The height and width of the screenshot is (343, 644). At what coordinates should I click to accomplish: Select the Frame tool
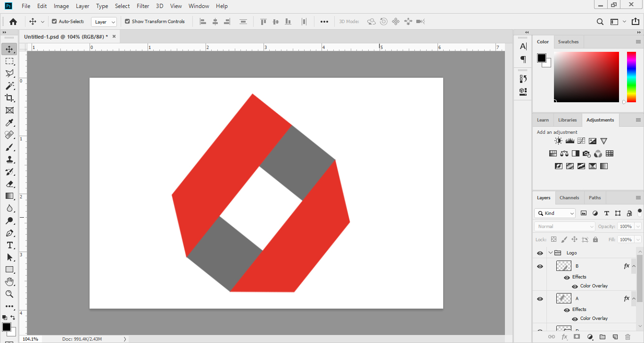click(x=9, y=110)
